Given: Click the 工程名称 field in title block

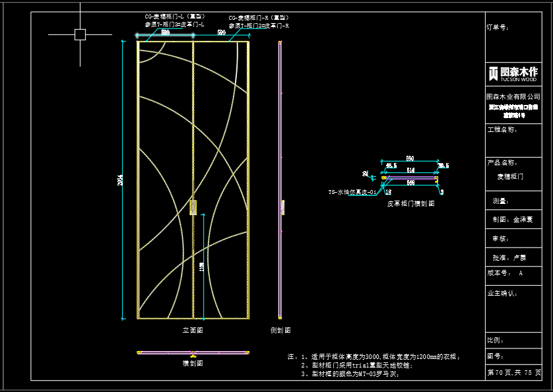Looking at the screenshot, I should [x=502, y=129].
